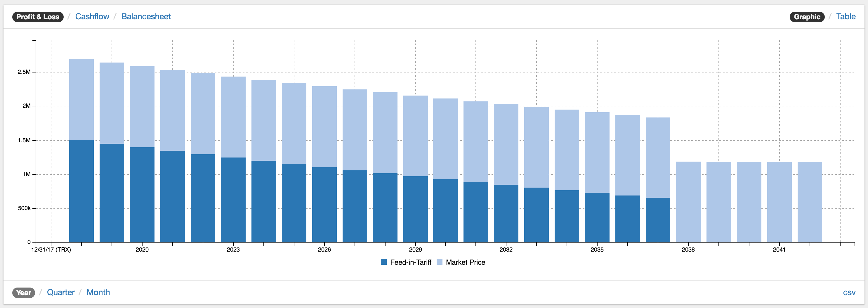Toggle Market Price legend color swatch
Screen dimensions: 868x308
(439, 262)
